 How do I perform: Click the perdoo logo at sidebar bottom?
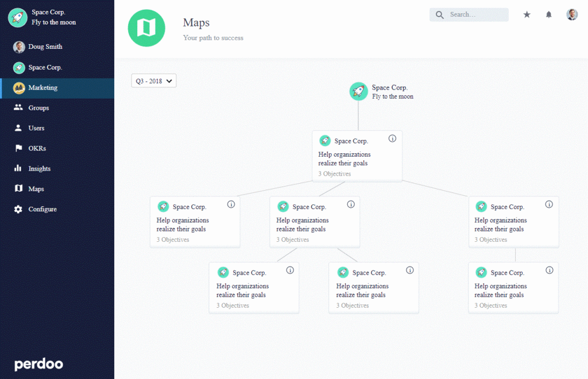click(x=38, y=364)
